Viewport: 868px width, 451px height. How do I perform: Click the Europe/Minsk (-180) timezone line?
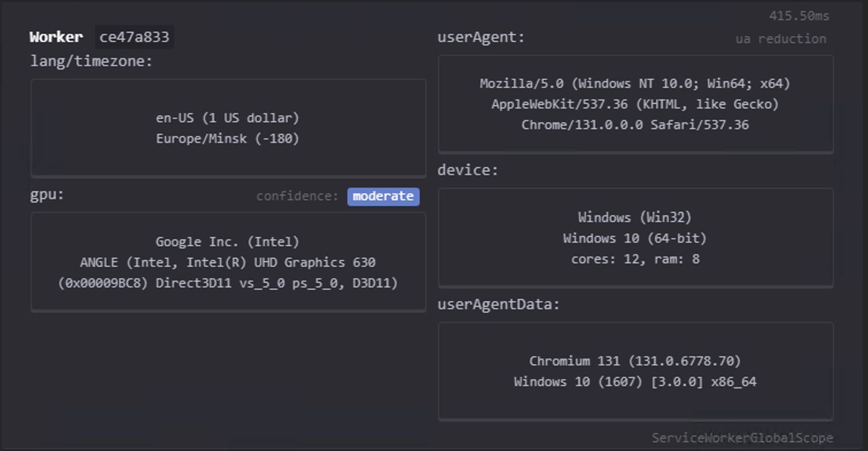click(x=227, y=139)
